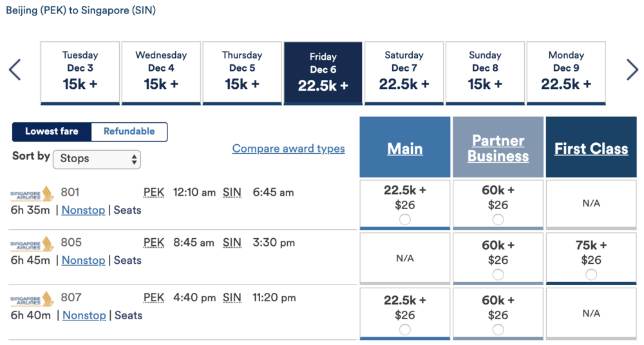Click Singapore Airlines logo for flight 801
The width and height of the screenshot is (644, 345).
32,193
